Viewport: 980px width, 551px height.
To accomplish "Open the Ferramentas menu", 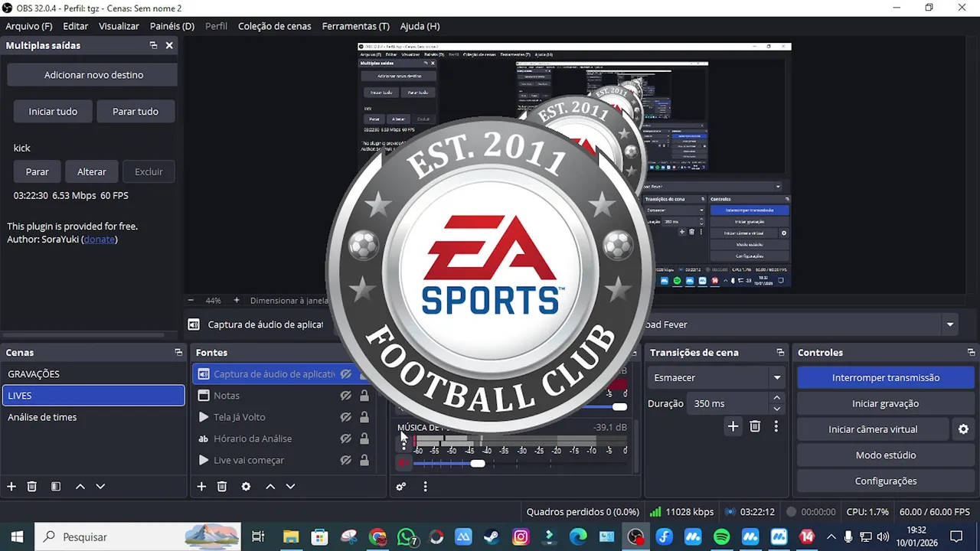I will [355, 26].
